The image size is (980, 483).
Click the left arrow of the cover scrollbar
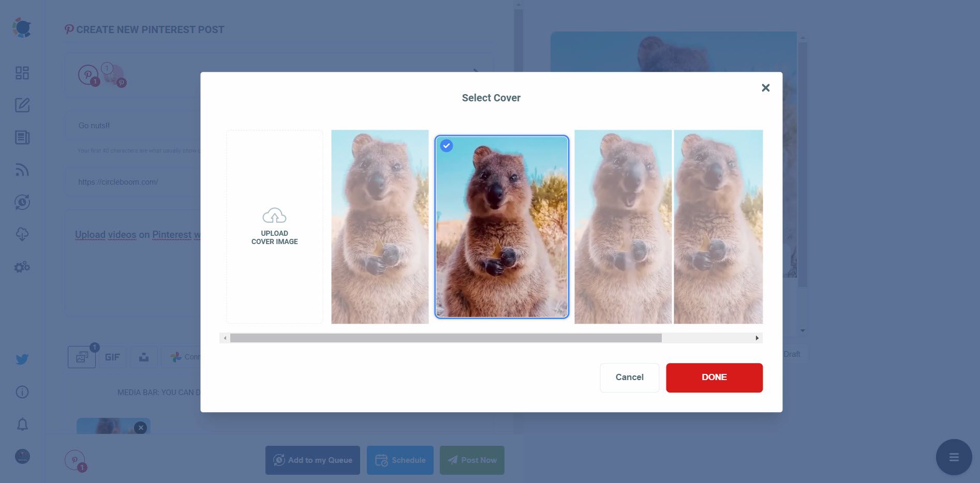[225, 338]
